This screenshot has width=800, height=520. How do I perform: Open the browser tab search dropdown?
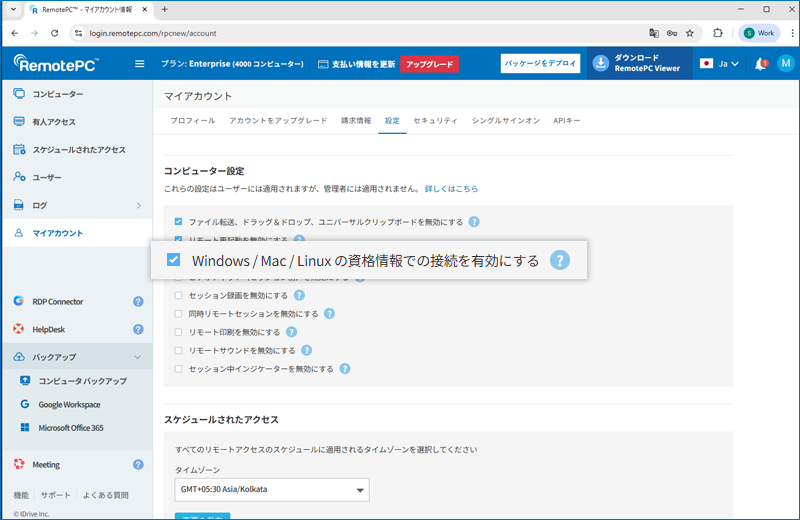click(x=13, y=9)
